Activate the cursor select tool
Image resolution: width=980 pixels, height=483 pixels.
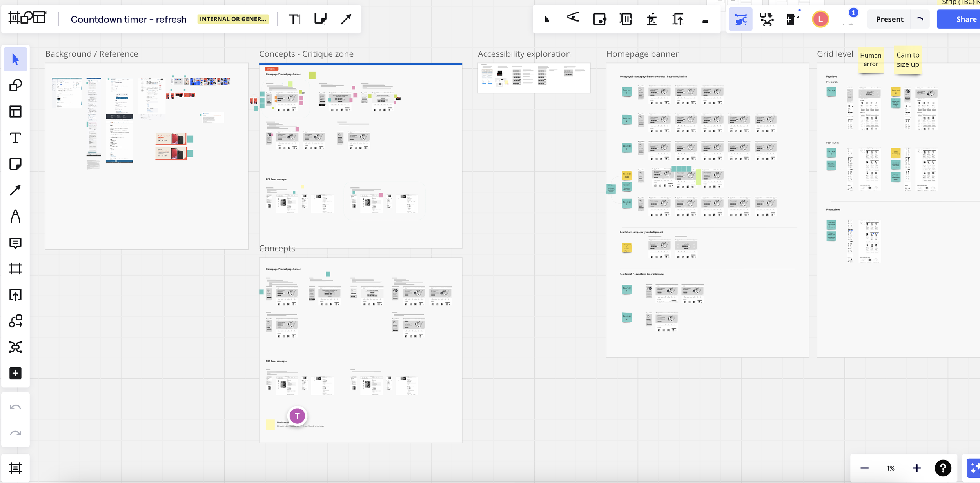coord(15,59)
